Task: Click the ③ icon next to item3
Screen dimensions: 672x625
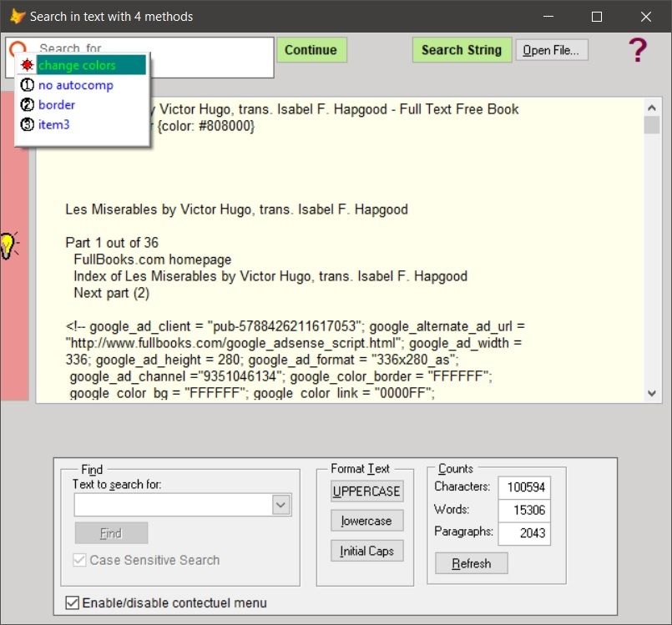Action: point(26,124)
